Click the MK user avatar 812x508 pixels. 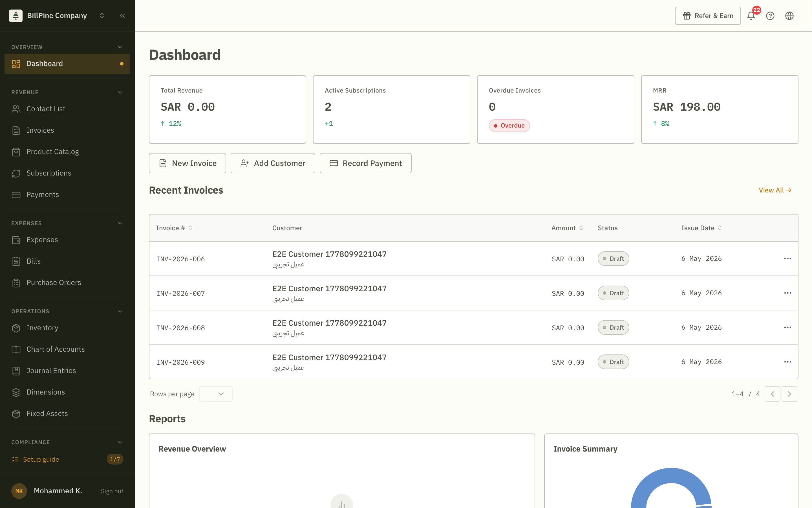coord(19,491)
